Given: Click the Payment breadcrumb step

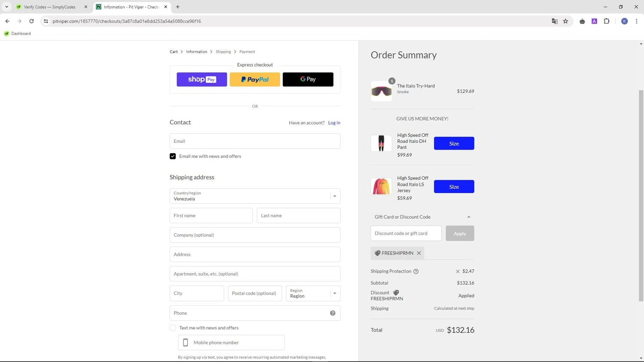Looking at the screenshot, I should pyautogui.click(x=247, y=52).
